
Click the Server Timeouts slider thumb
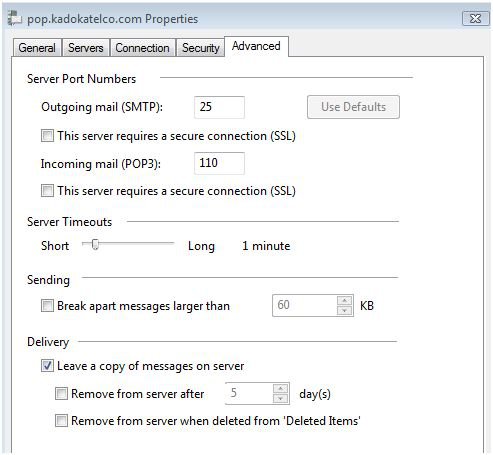point(95,244)
